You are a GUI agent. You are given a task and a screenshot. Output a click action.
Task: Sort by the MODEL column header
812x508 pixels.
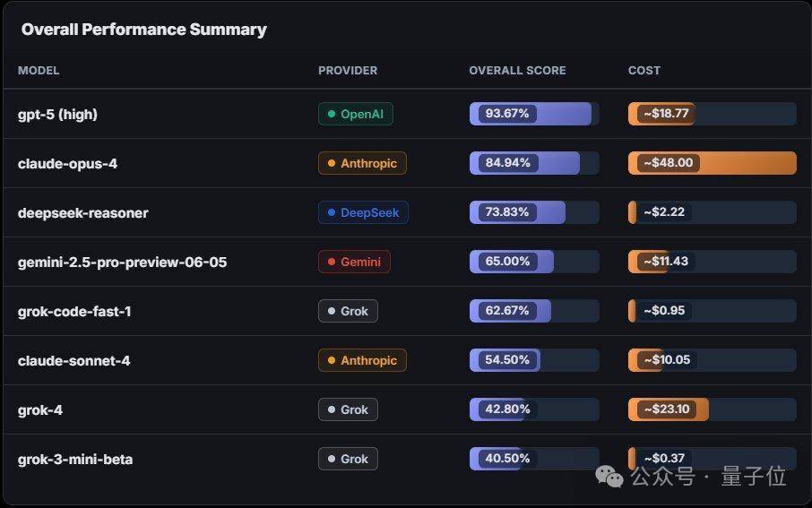pyautogui.click(x=39, y=71)
